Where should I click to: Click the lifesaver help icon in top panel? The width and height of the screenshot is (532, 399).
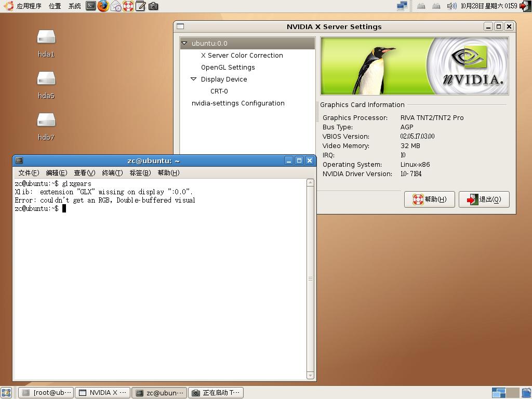click(128, 6)
